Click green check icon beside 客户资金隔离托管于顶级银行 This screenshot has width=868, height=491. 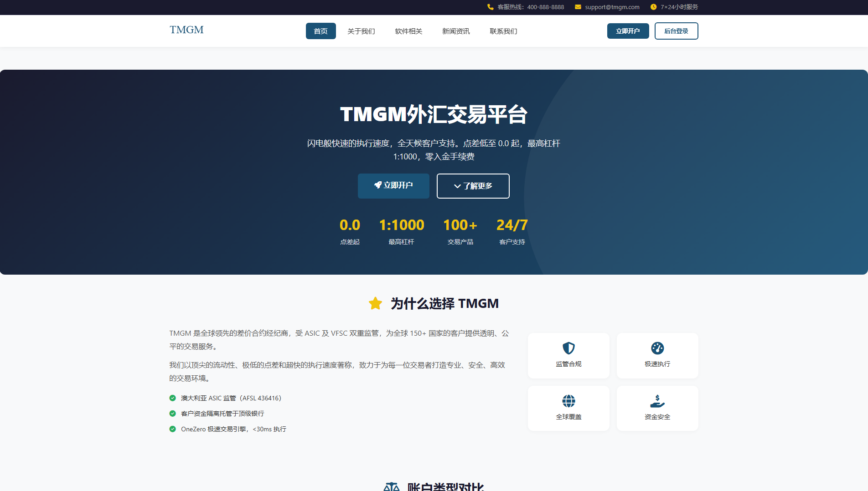tap(172, 414)
